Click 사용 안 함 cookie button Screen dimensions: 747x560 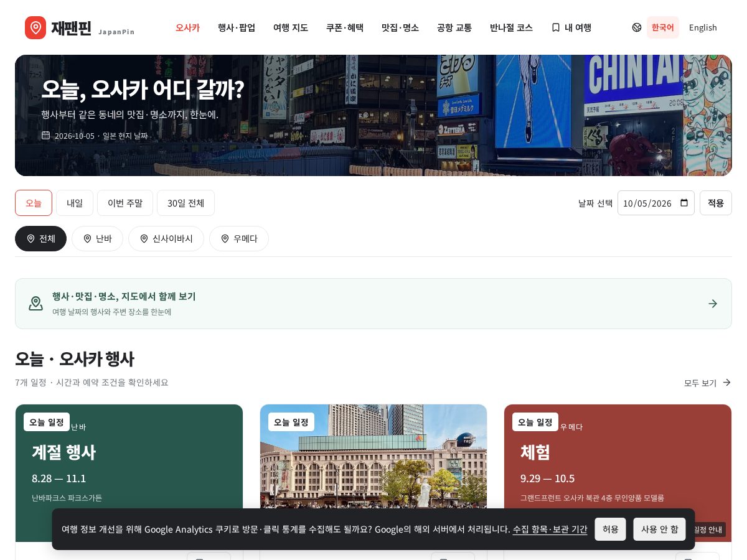pyautogui.click(x=660, y=529)
